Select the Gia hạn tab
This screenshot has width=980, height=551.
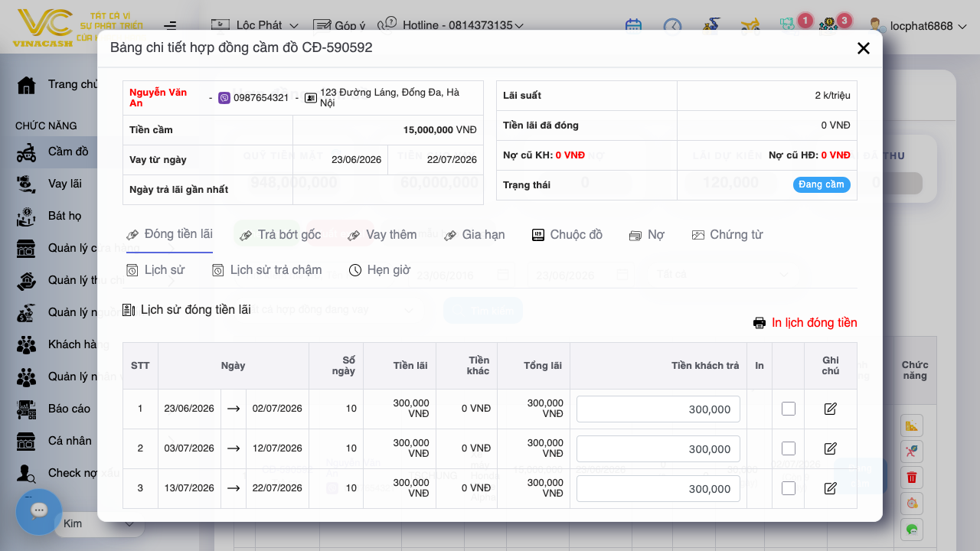point(474,235)
